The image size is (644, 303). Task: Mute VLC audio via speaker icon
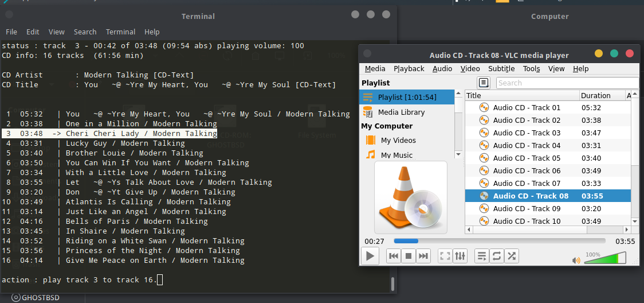[576, 260]
